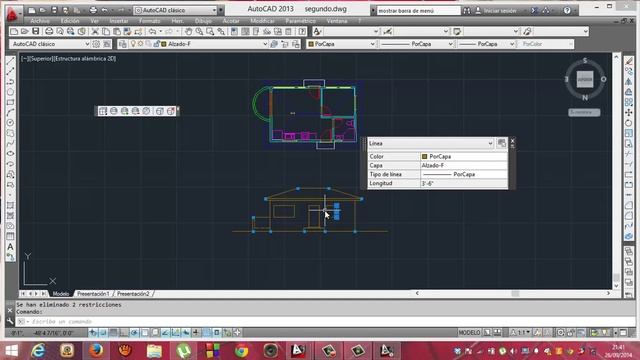Open the PorCapa linetype dropdown

[451, 44]
